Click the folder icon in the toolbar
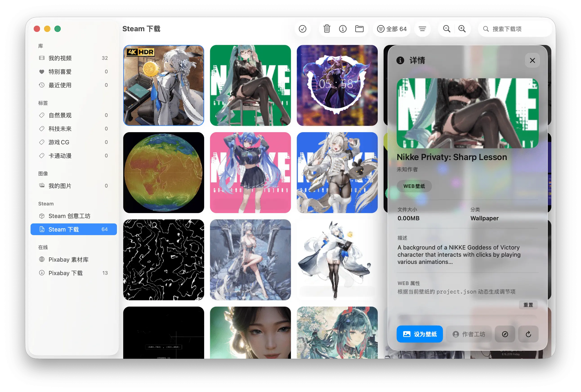Image resolution: width=581 pixels, height=392 pixels. click(x=359, y=29)
